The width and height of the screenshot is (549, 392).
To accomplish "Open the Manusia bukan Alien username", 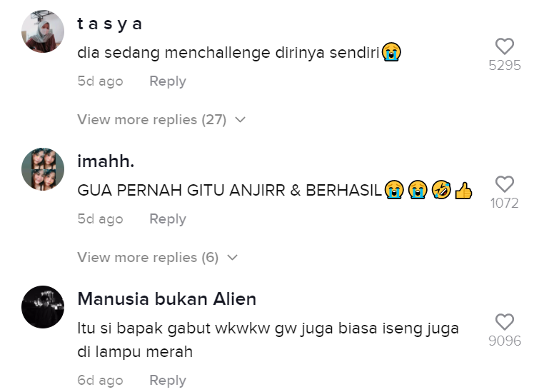I will coord(166,298).
